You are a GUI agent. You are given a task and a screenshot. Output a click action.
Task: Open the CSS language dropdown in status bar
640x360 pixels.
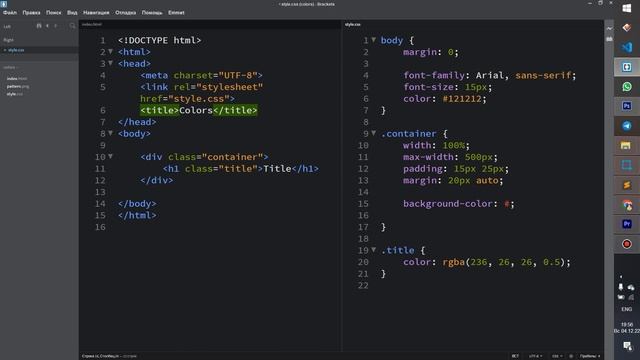click(x=557, y=356)
